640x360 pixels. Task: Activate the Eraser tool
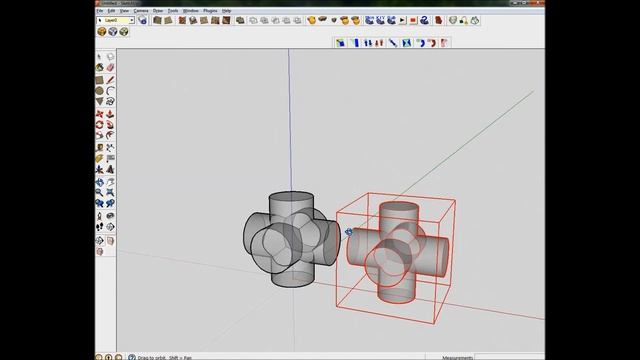[x=110, y=67]
